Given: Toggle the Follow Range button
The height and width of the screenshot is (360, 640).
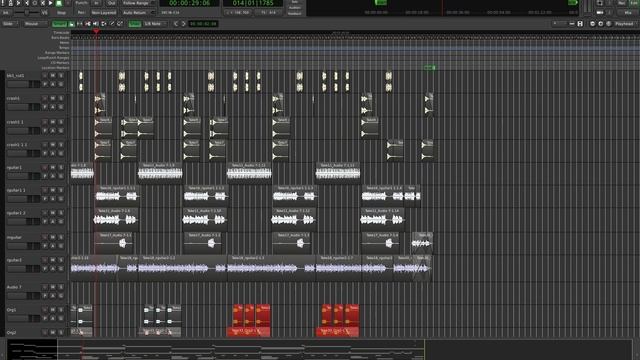Looking at the screenshot, I should pyautogui.click(x=138, y=3).
